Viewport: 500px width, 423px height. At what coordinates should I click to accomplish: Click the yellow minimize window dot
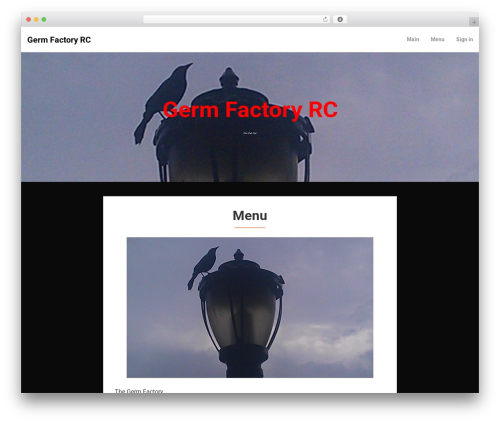point(36,19)
